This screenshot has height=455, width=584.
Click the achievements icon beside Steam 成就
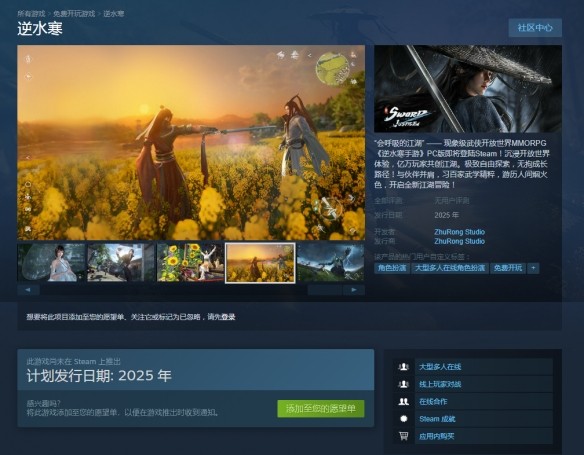click(x=403, y=419)
